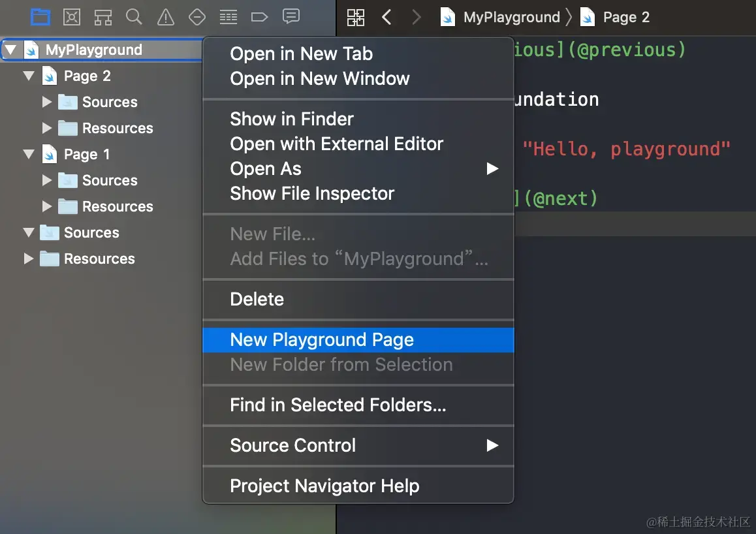
Task: Expand Sources under Page 1
Action: [47, 180]
